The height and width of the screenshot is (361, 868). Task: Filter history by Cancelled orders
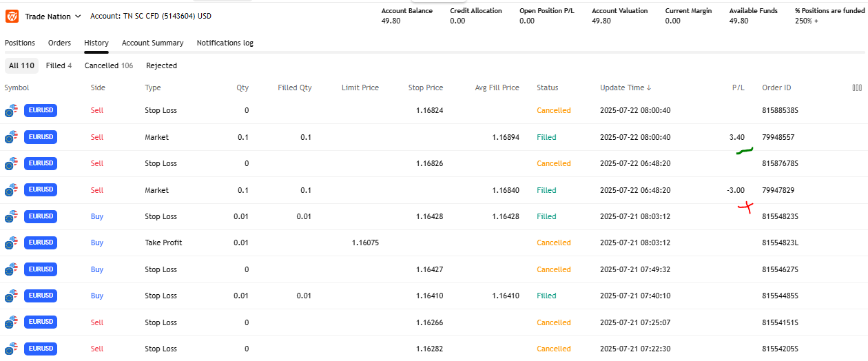click(x=108, y=65)
